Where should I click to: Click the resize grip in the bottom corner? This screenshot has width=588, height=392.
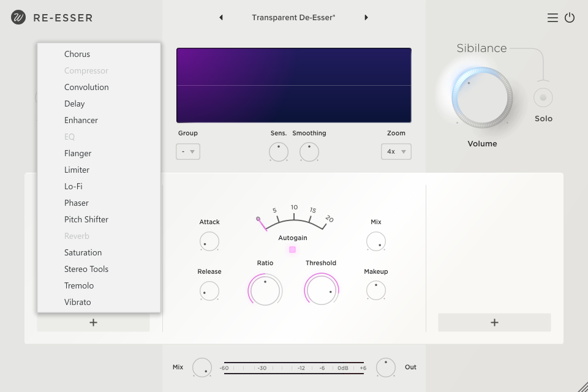pos(582,386)
